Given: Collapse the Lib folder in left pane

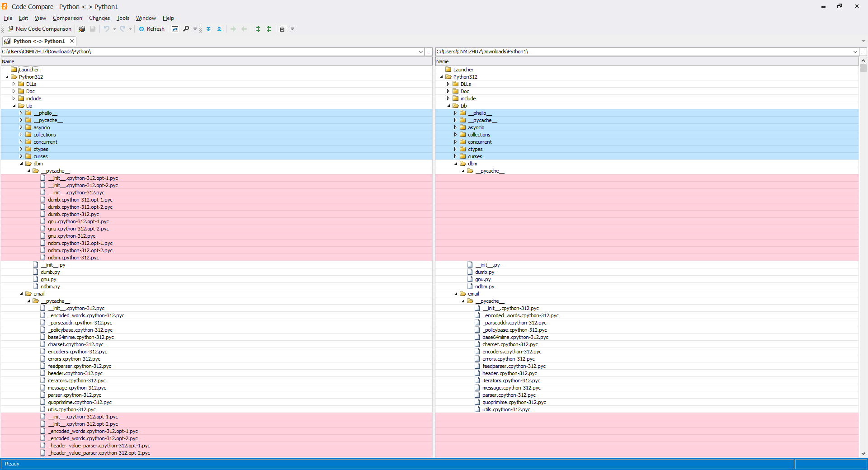Looking at the screenshot, I should (14, 106).
